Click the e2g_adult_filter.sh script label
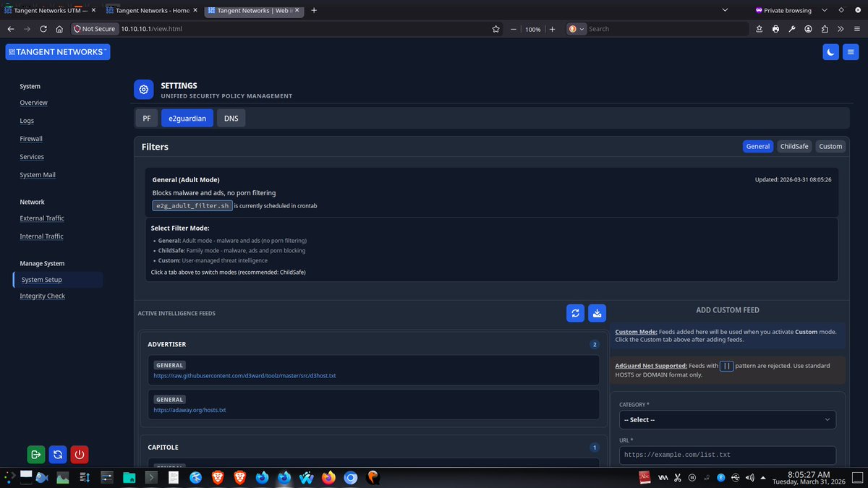This screenshot has height=488, width=868. pyautogui.click(x=192, y=206)
